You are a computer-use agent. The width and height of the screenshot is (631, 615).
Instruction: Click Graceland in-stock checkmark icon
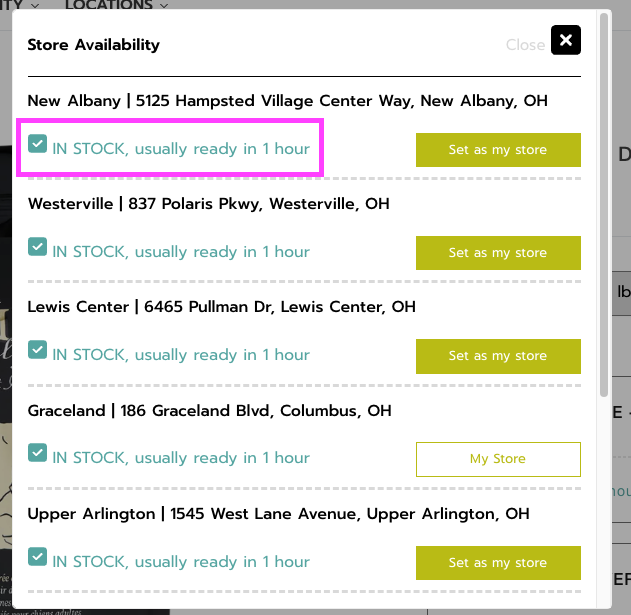(37, 454)
